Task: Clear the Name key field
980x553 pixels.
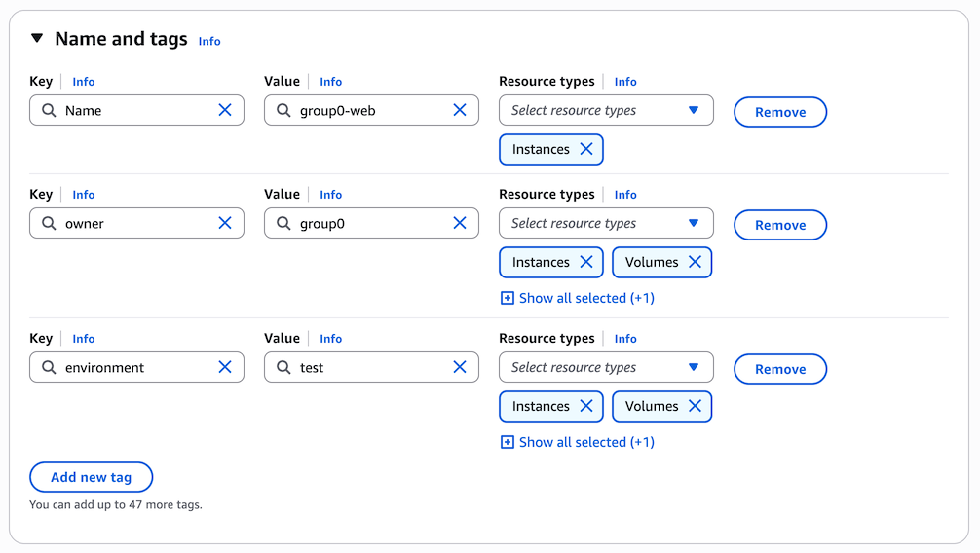Action: point(225,110)
